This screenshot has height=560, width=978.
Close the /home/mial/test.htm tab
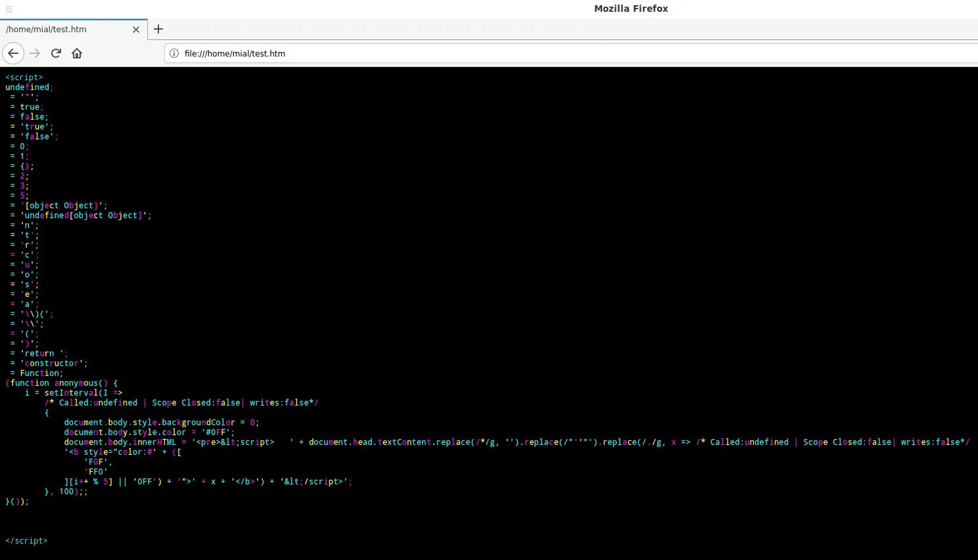click(x=136, y=30)
